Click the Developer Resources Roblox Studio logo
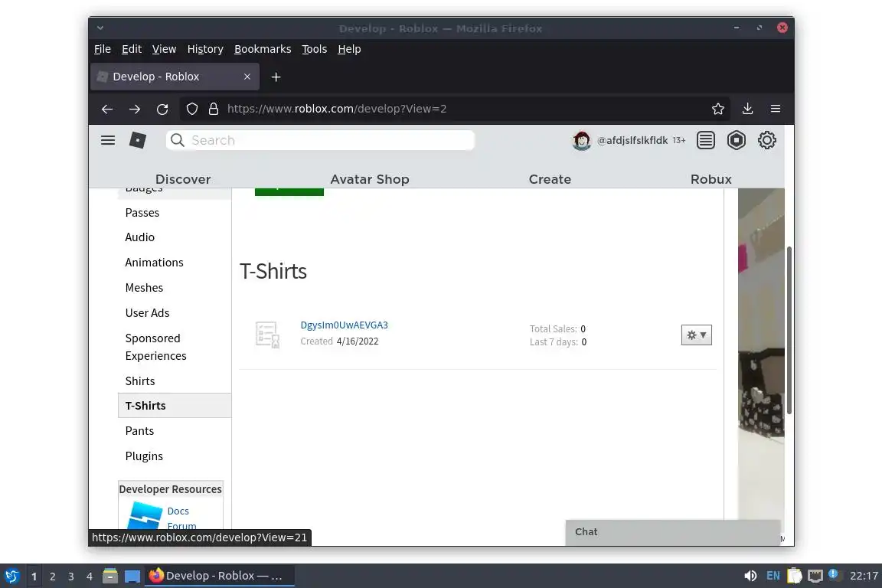Screen dimensions: 882x588 [x=144, y=514]
